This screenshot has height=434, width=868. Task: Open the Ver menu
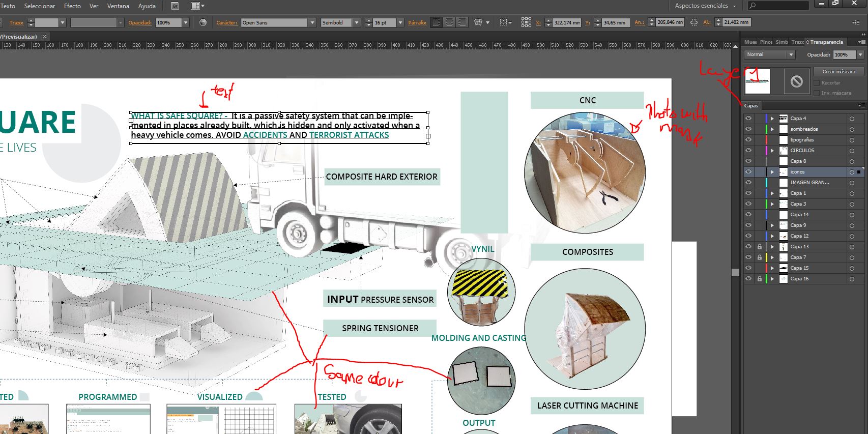[94, 6]
